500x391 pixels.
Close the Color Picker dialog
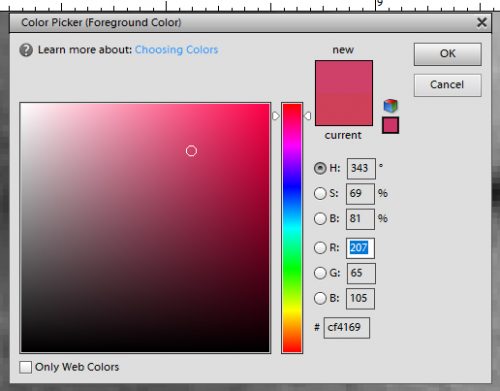482,23
